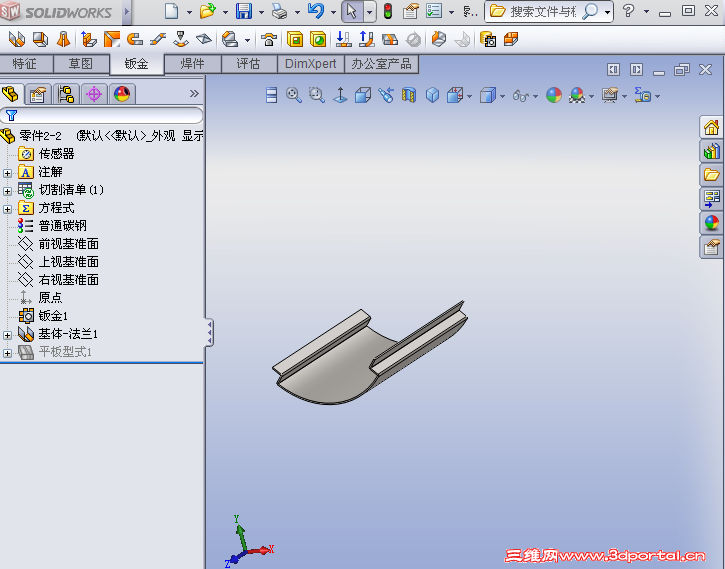The height and width of the screenshot is (569, 725).
Task: Expand the 平板型式1 tree node
Action: click(x=7, y=354)
